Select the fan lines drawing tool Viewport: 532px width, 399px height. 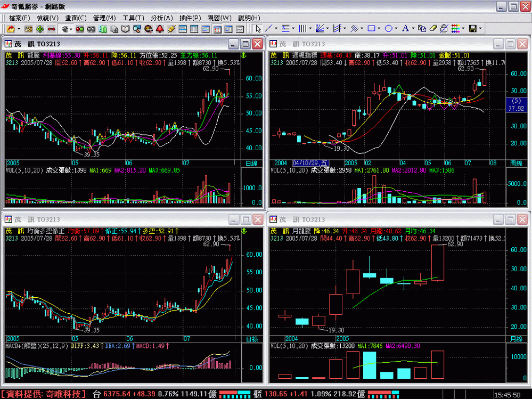click(x=320, y=29)
